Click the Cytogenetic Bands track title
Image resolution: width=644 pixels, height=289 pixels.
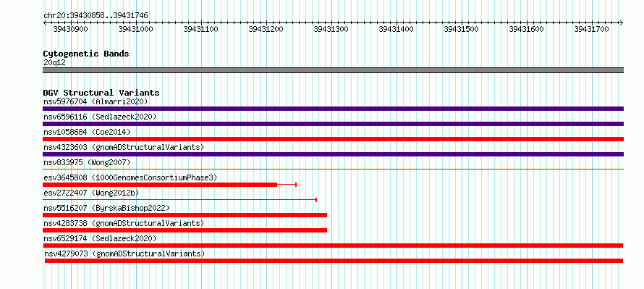(86, 54)
